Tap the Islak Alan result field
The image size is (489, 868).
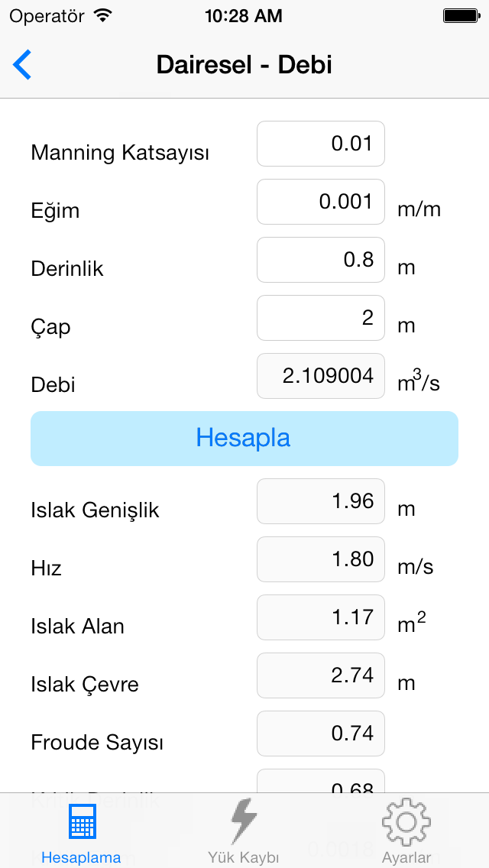click(x=321, y=617)
